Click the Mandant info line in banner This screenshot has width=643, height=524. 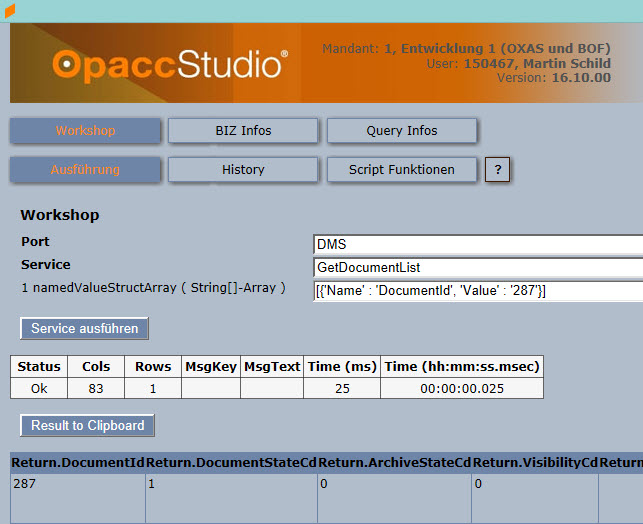[466, 48]
